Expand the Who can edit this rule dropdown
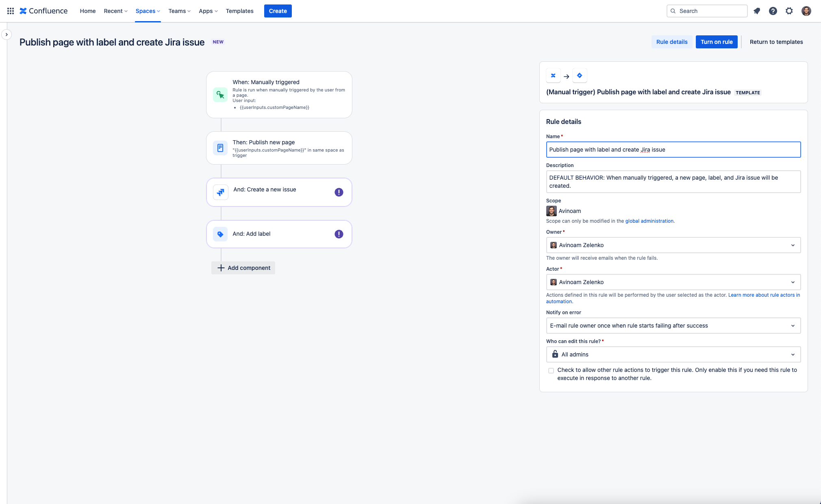 (x=673, y=354)
